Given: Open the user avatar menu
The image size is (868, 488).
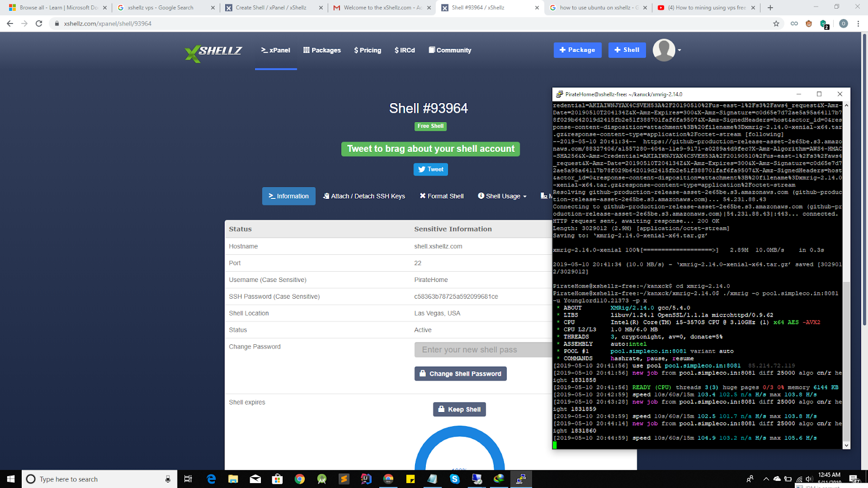Looking at the screenshot, I should click(667, 50).
